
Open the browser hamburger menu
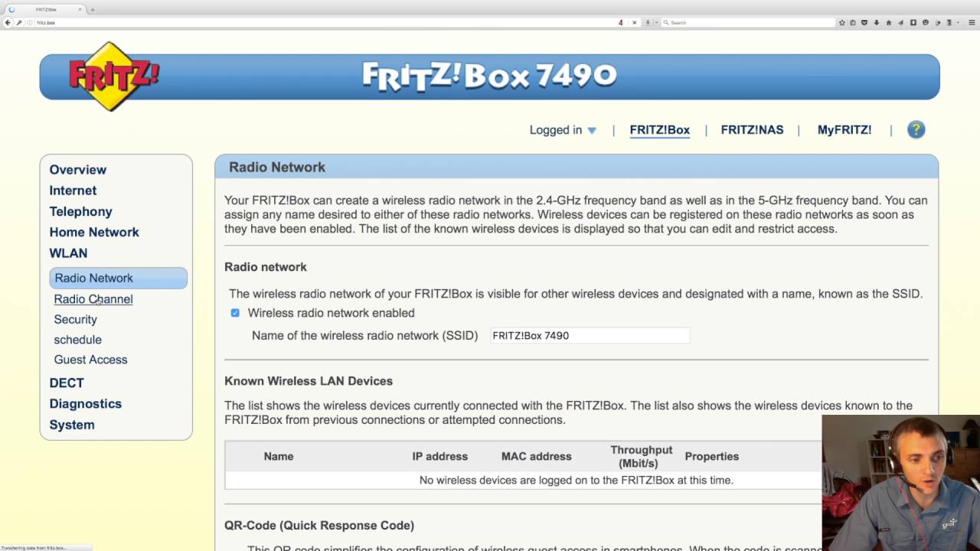(x=972, y=22)
